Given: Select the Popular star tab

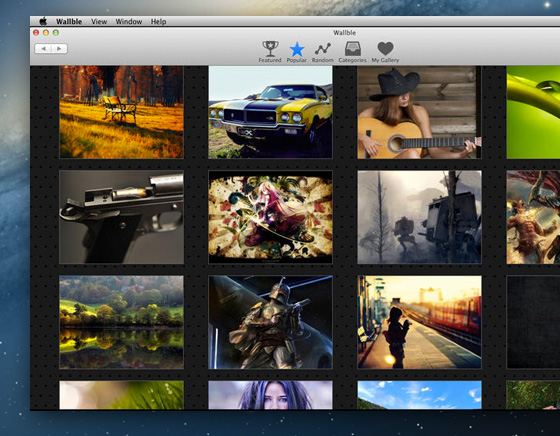Looking at the screenshot, I should click(x=296, y=52).
